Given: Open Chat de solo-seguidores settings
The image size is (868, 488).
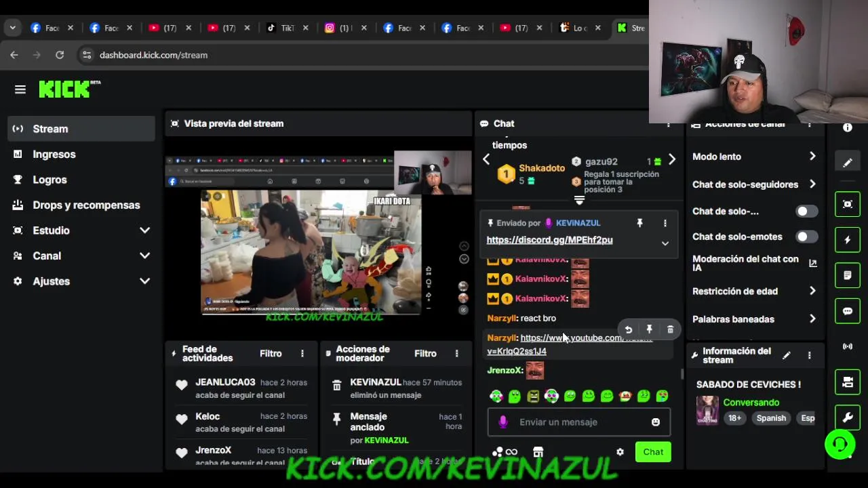Looking at the screenshot, I should point(755,184).
